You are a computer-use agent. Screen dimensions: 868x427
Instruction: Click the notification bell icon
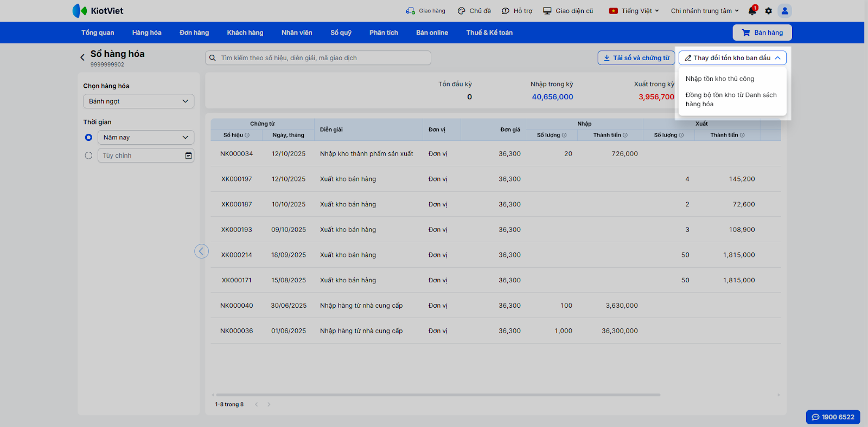coord(752,11)
